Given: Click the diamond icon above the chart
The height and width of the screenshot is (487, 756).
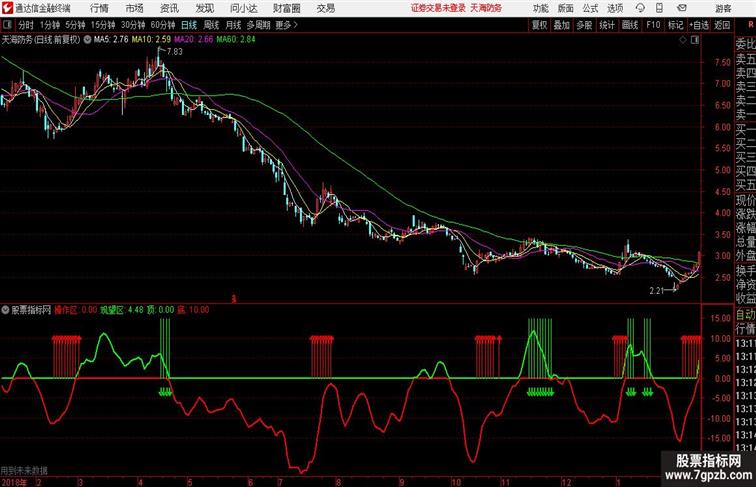Looking at the screenshot, I should click(x=683, y=40).
